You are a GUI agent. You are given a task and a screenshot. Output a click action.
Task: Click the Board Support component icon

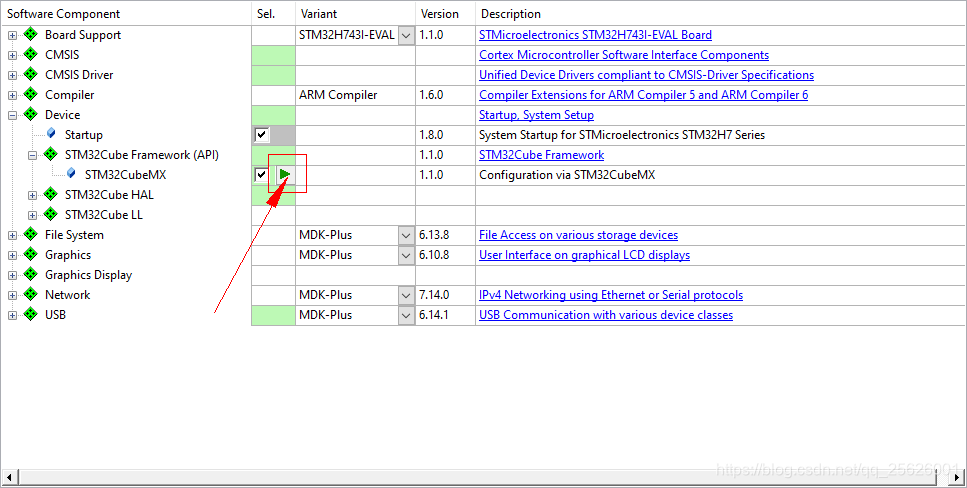[31, 35]
